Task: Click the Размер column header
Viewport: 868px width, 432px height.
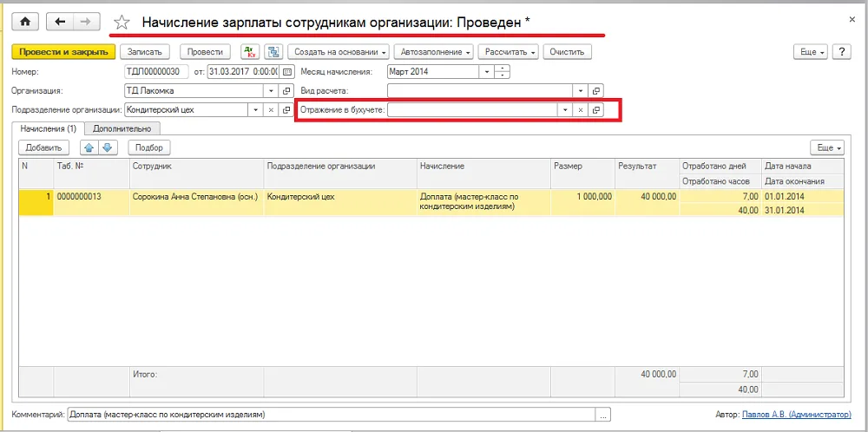Action: (x=583, y=173)
